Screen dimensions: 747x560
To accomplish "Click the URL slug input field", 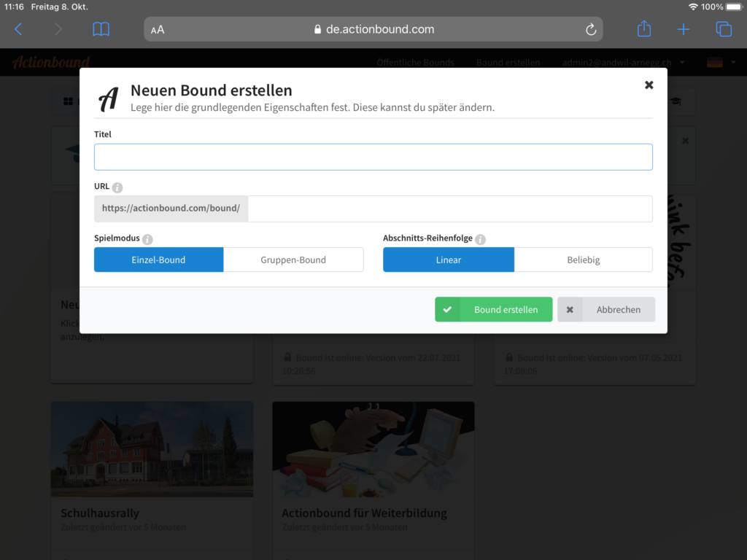I will tap(449, 209).
